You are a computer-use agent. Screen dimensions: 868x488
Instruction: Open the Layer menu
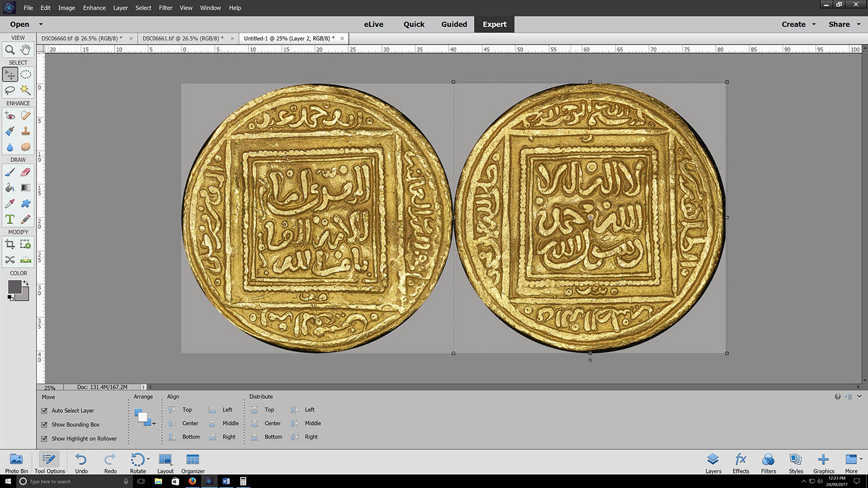point(120,8)
